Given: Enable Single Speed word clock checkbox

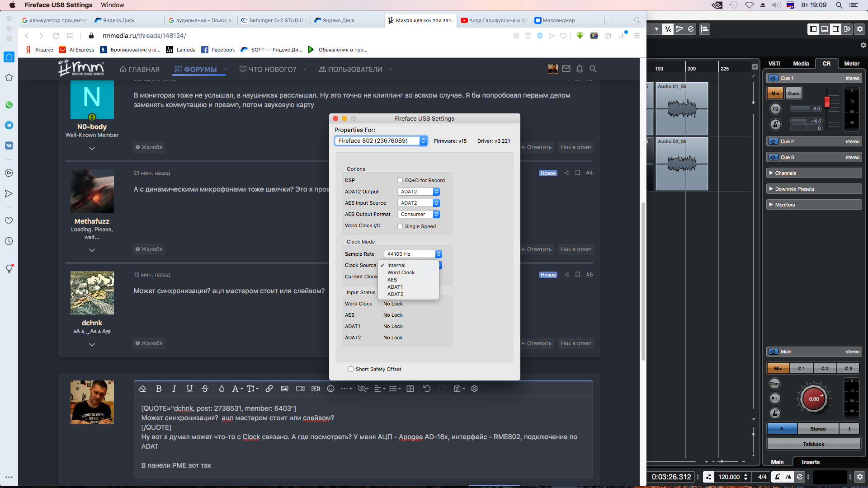Looking at the screenshot, I should (x=400, y=226).
